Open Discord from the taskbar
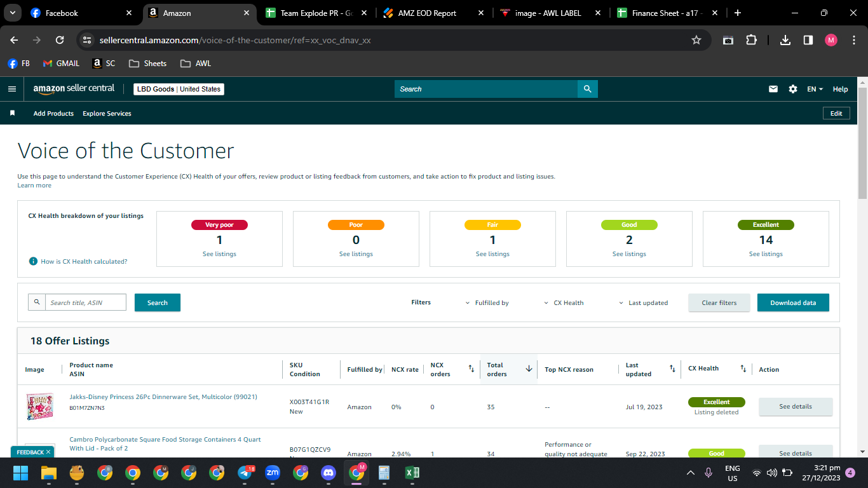868x488 pixels. coord(329,473)
